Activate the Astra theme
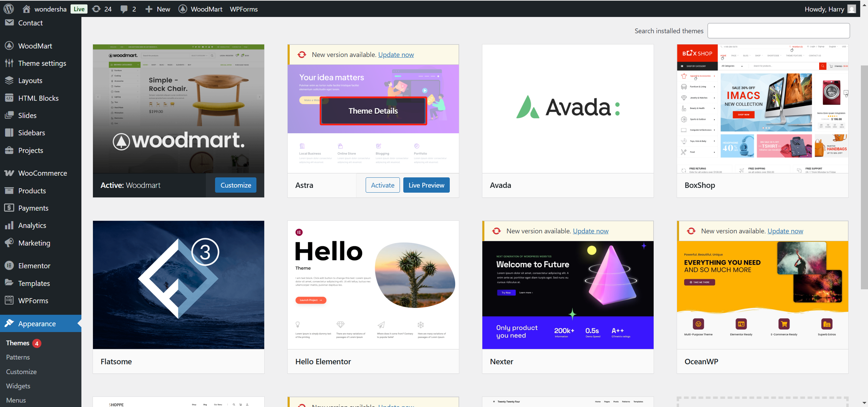Viewport: 868px width, 407px height. [382, 185]
